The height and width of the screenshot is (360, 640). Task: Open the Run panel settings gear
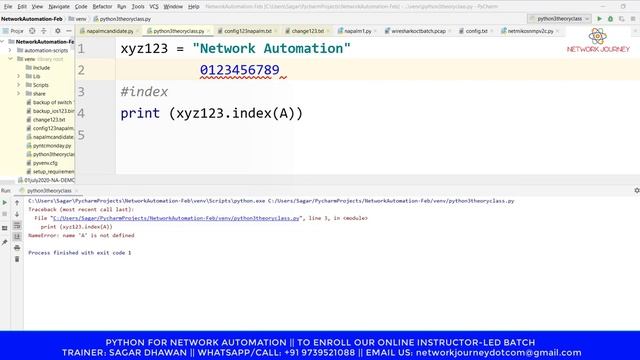(x=637, y=191)
